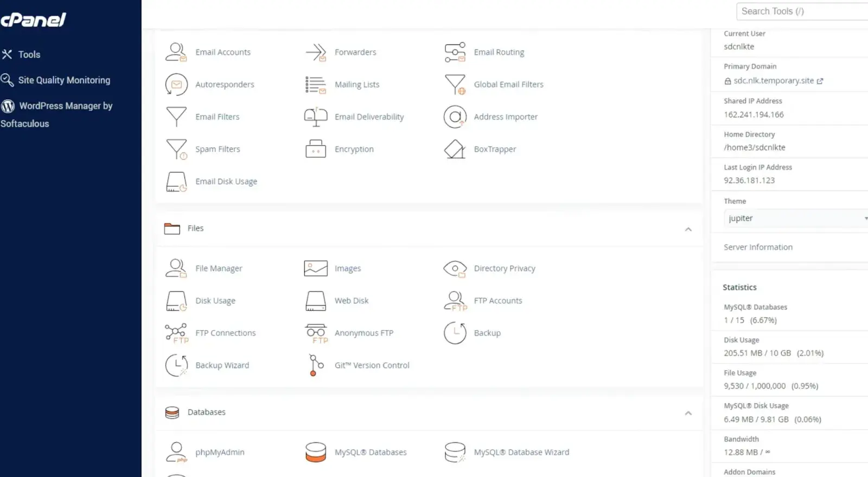868x477 pixels.
Task: Click the Bandwidth 12.88 MB value
Action: [x=747, y=452]
